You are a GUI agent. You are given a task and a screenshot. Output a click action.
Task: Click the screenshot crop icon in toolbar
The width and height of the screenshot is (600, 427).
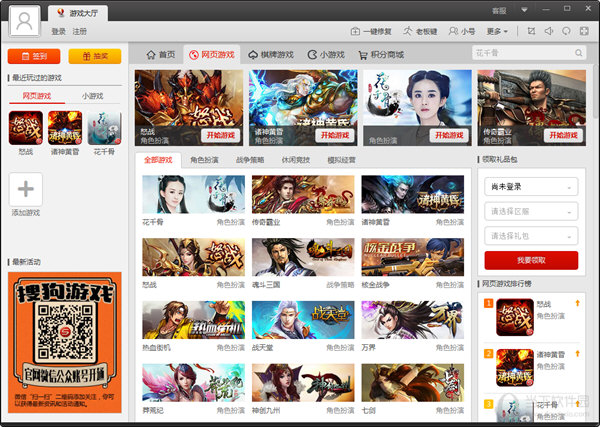pos(531,31)
